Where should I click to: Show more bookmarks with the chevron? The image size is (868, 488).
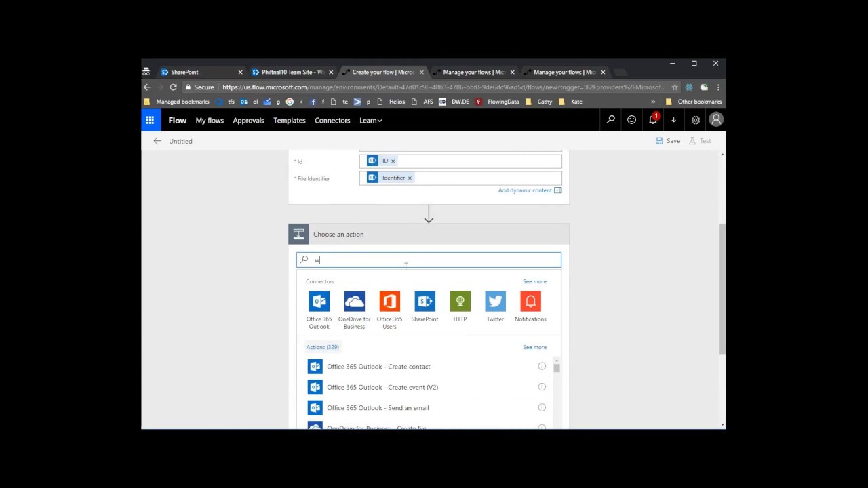point(653,102)
